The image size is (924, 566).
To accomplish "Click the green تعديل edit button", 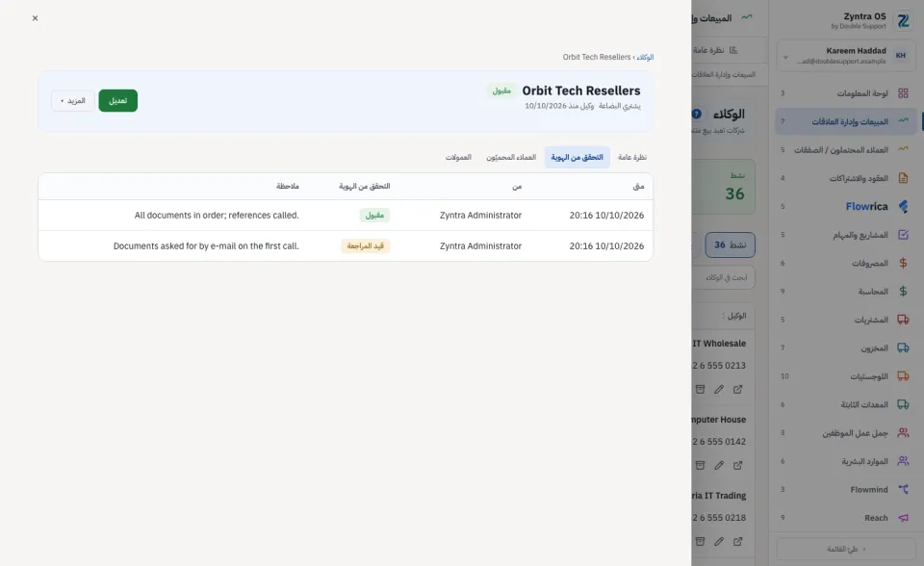I will pyautogui.click(x=117, y=101).
